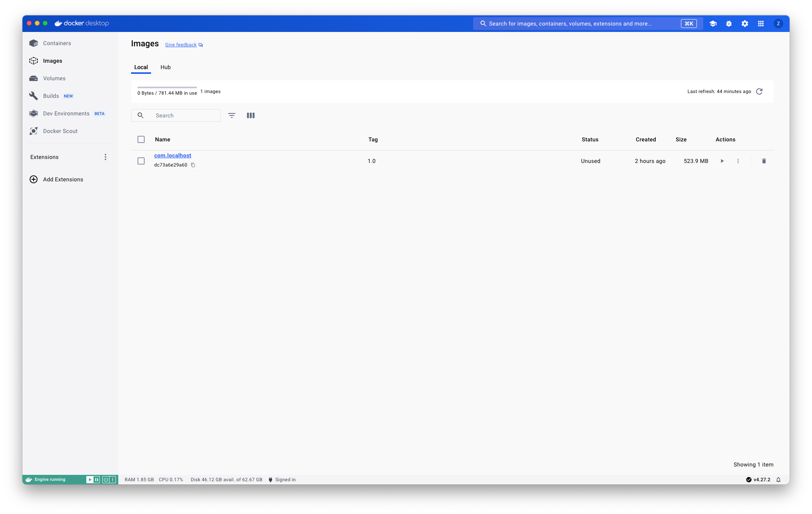Viewport: 812px width, 514px height.
Task: Open the com.localhost image link
Action: [173, 155]
